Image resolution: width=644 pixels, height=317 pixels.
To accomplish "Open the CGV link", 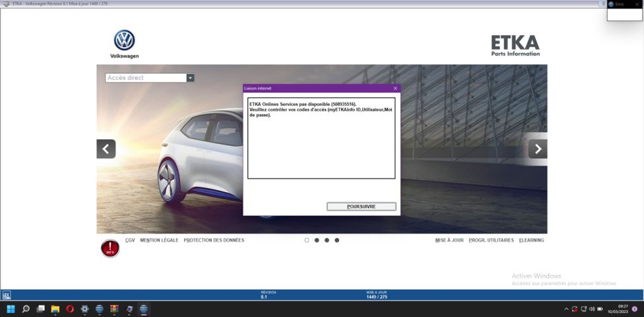I will 130,240.
